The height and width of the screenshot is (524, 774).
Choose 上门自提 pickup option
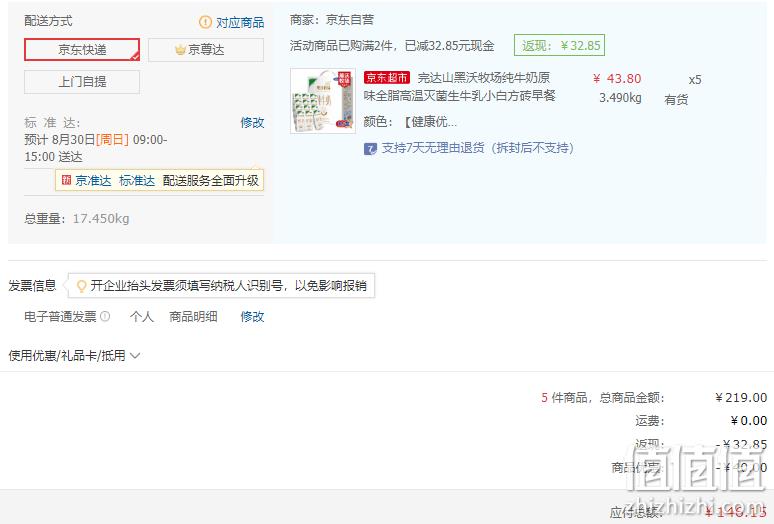(x=82, y=82)
